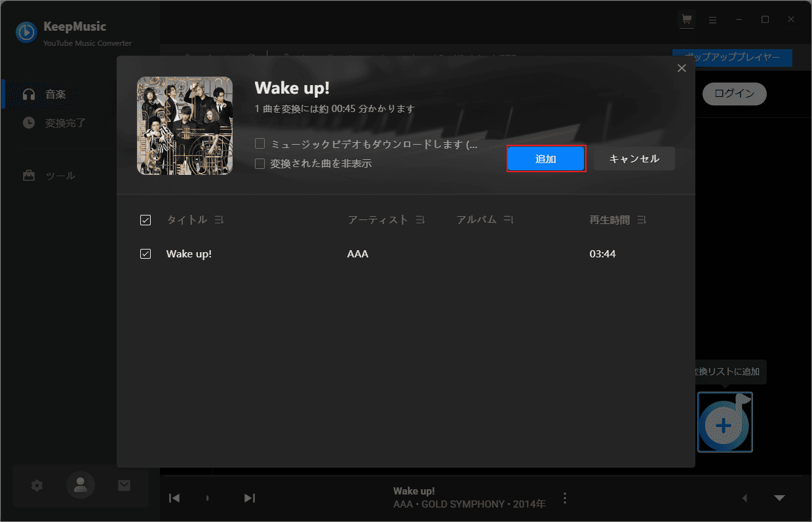This screenshot has height=522, width=812.
Task: Sort by アルバム column icon
Action: point(509,220)
